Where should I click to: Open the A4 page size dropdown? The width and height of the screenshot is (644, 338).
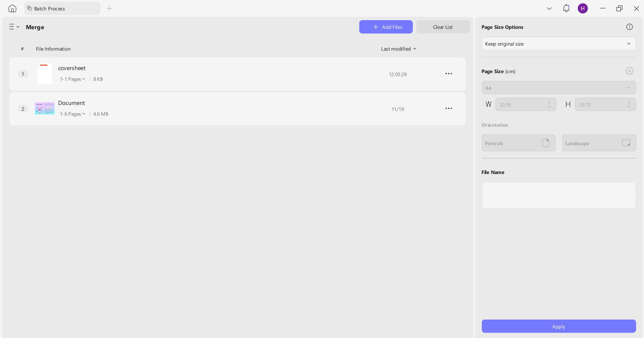point(559,88)
